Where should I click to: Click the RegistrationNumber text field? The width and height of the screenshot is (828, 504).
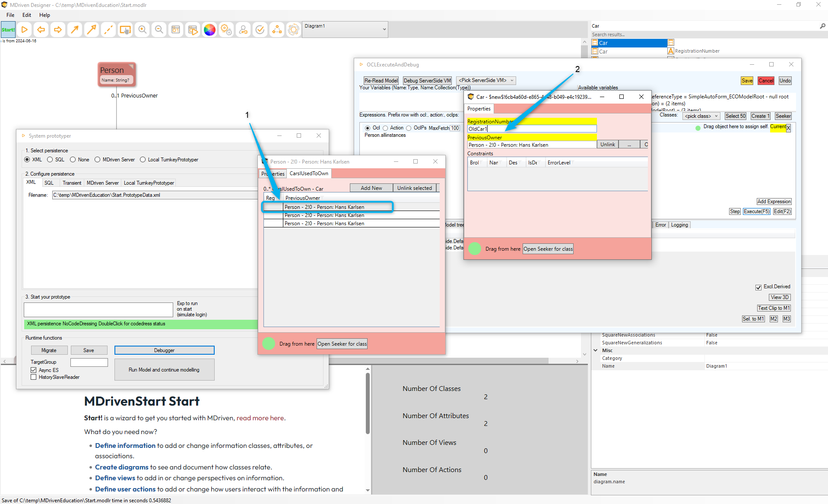[x=531, y=129]
